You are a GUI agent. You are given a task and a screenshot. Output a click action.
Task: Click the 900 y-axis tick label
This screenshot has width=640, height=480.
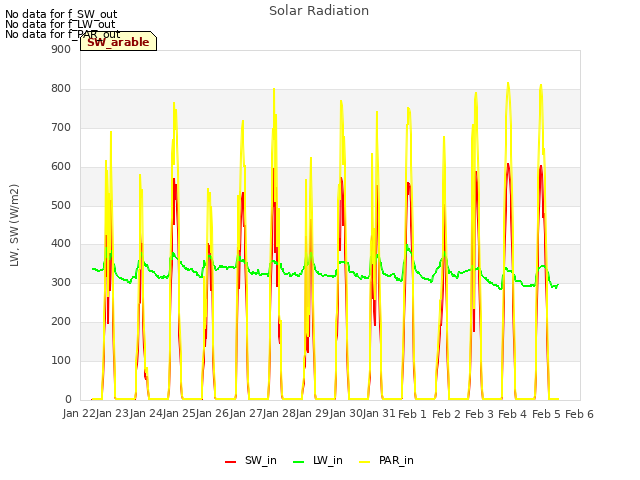[61, 49]
